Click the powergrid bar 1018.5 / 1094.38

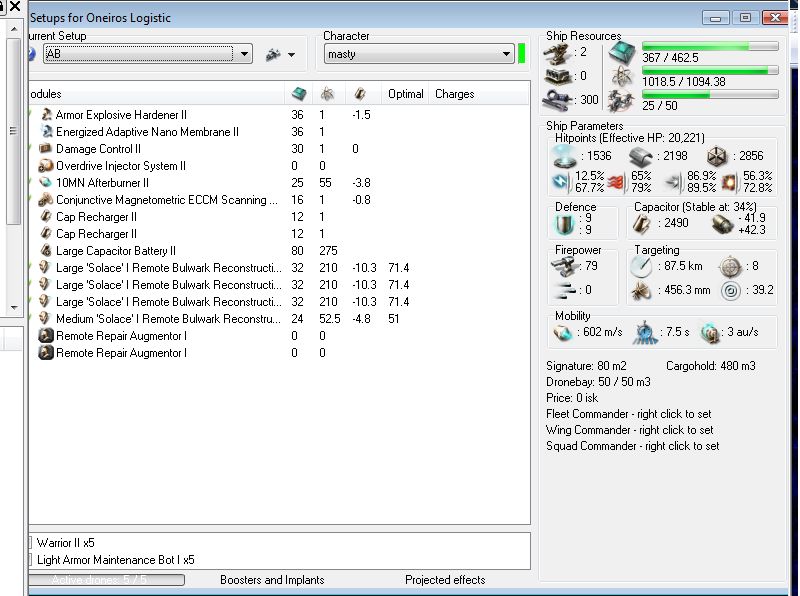pos(710,70)
